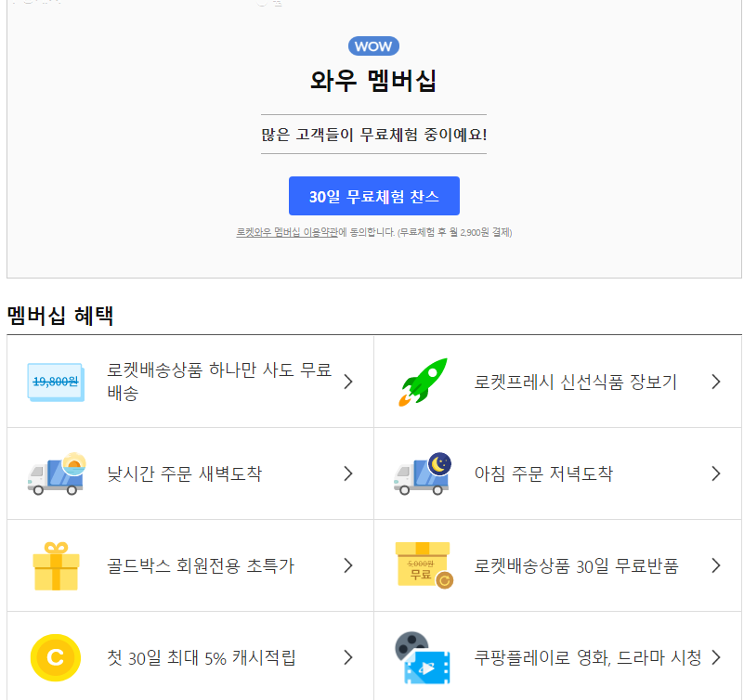Expand 낮시간 주문 새벽도착 chevron
This screenshot has height=700, width=744.
click(x=348, y=473)
